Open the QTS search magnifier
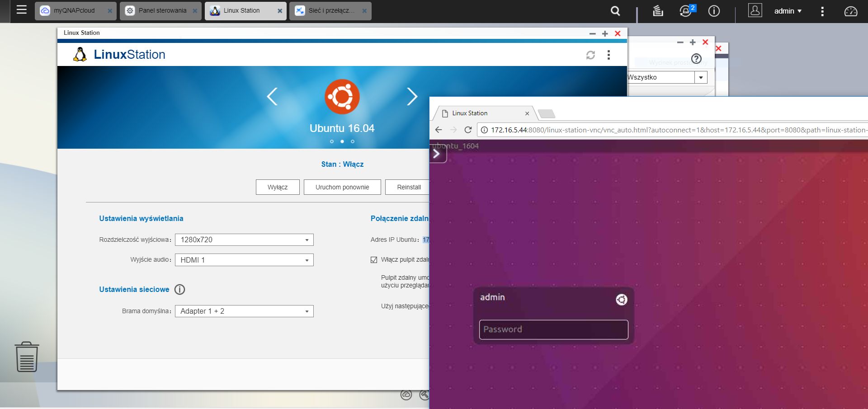 615,11
